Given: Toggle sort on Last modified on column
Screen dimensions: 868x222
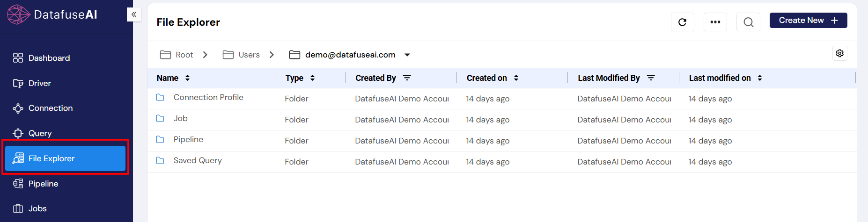Looking at the screenshot, I should [x=759, y=78].
